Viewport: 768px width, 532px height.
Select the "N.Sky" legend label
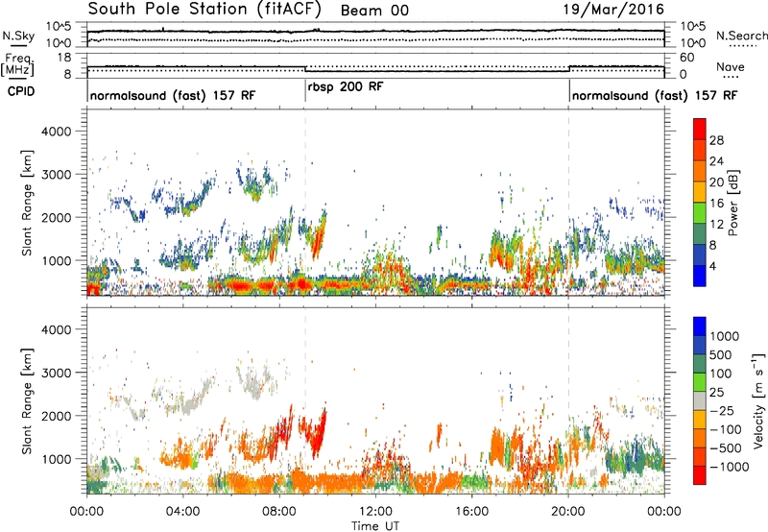pos(18,36)
